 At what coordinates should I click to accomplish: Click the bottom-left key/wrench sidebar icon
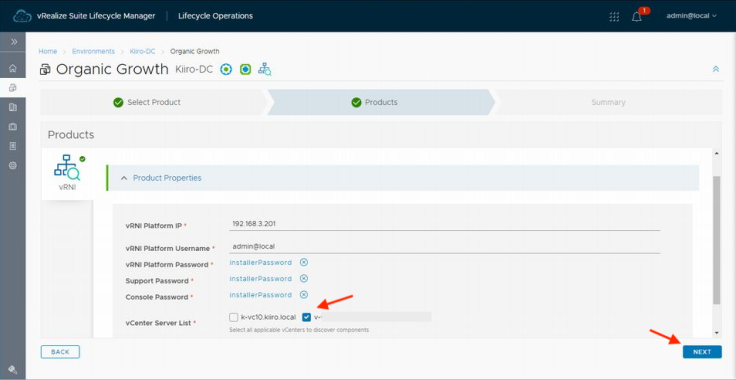13,369
